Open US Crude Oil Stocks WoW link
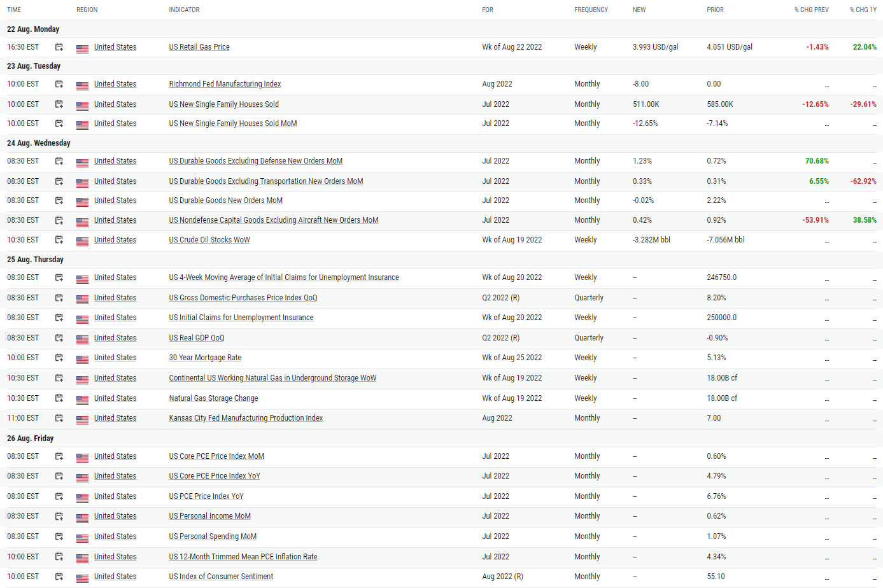This screenshot has height=588, width=883. (209, 240)
